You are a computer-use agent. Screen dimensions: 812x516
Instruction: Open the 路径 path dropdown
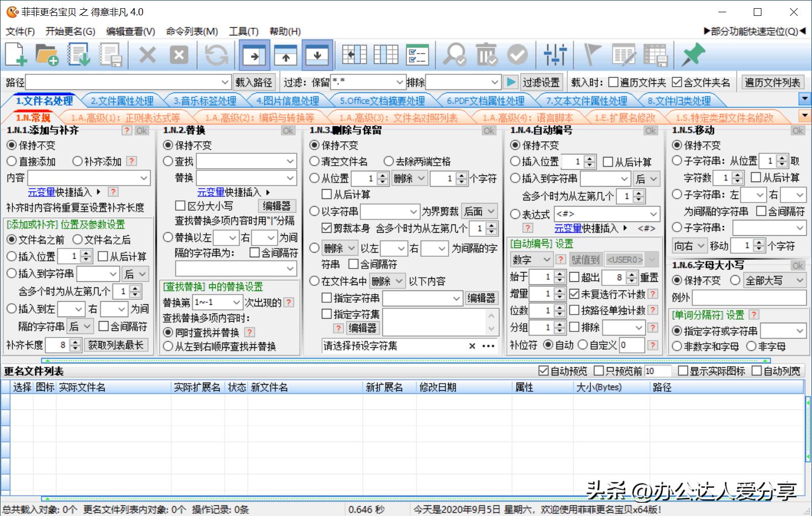click(225, 82)
